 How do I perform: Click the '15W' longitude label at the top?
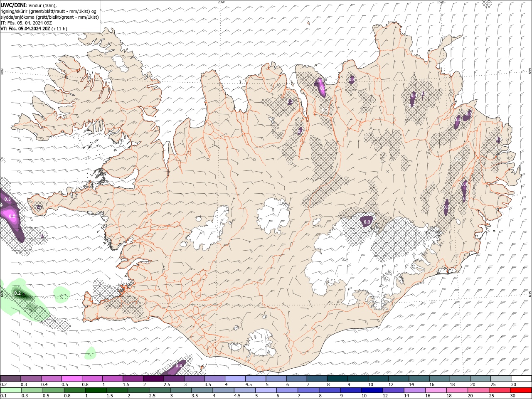[440, 2]
